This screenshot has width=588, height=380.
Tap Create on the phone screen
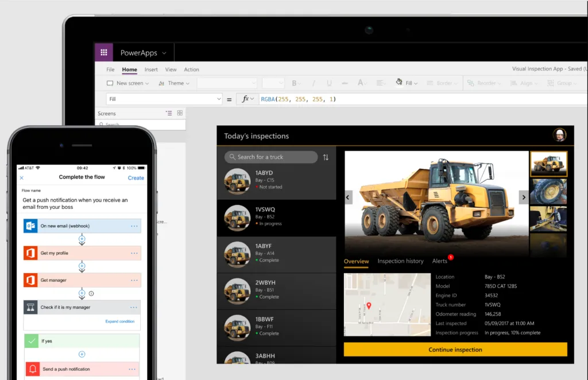136,178
